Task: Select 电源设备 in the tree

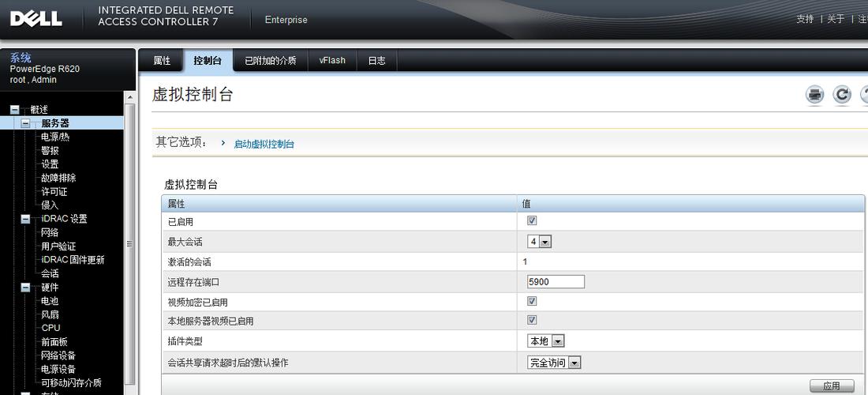Action: (58, 369)
